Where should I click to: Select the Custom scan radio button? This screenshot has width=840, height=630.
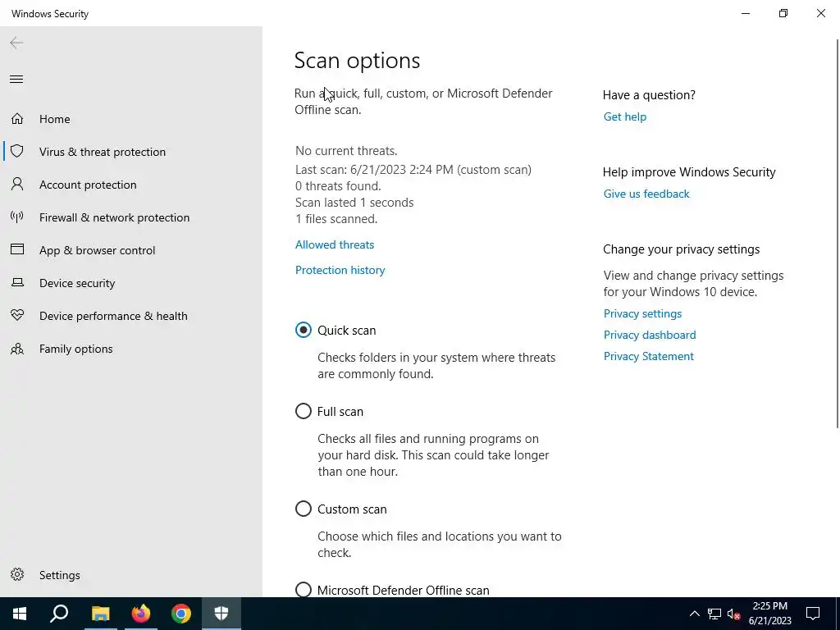304,509
